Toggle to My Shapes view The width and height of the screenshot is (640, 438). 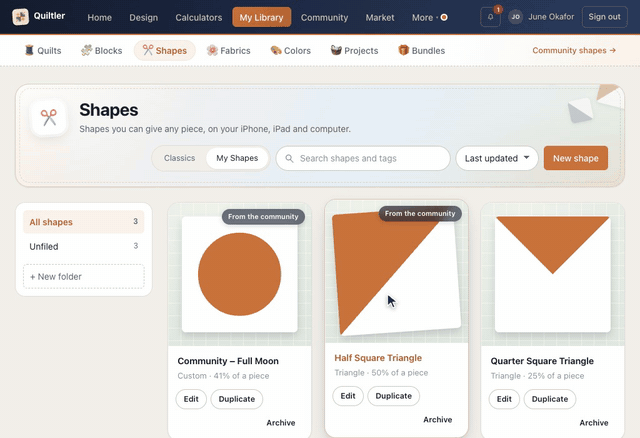tap(237, 158)
